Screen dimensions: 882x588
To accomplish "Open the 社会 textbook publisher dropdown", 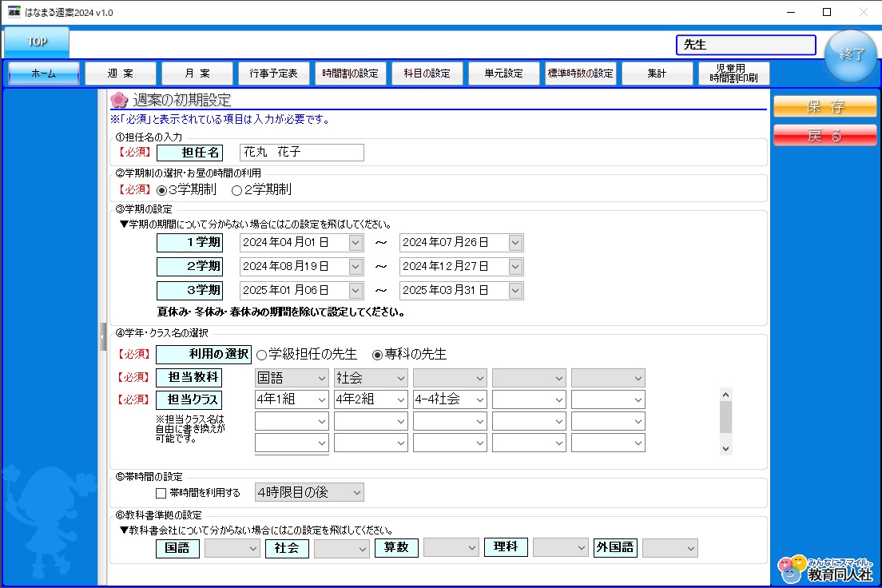I will click(x=341, y=548).
